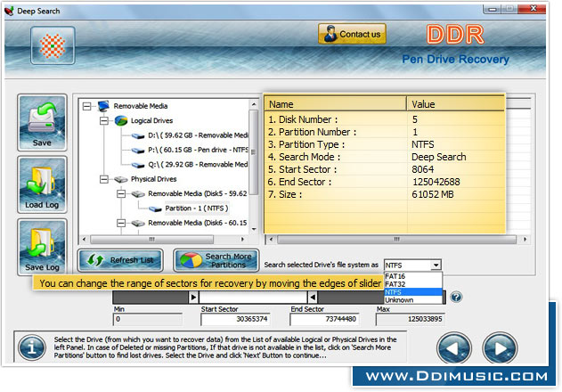
Task: Select drive P:\ 60.15 GB Pen drive
Action: tap(190, 150)
